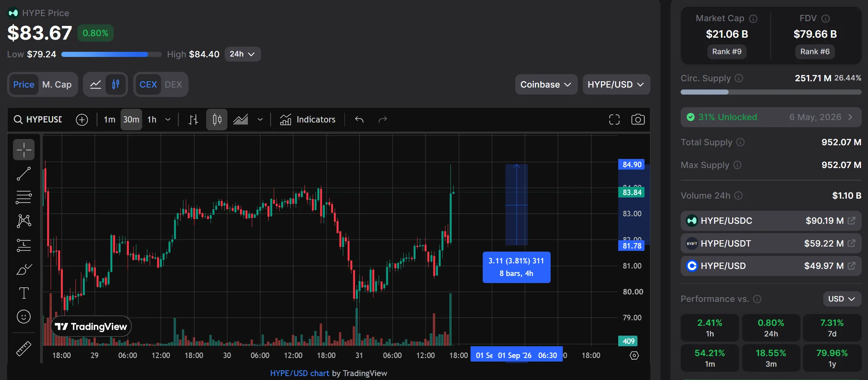Select the 30m time interval

(x=131, y=119)
